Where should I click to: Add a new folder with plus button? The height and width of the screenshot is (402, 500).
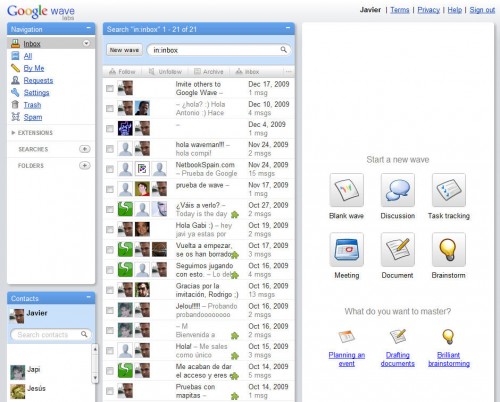[x=85, y=165]
